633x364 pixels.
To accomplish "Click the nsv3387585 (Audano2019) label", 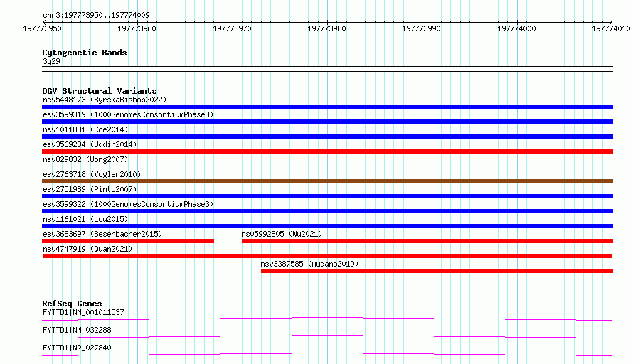I will (309, 264).
